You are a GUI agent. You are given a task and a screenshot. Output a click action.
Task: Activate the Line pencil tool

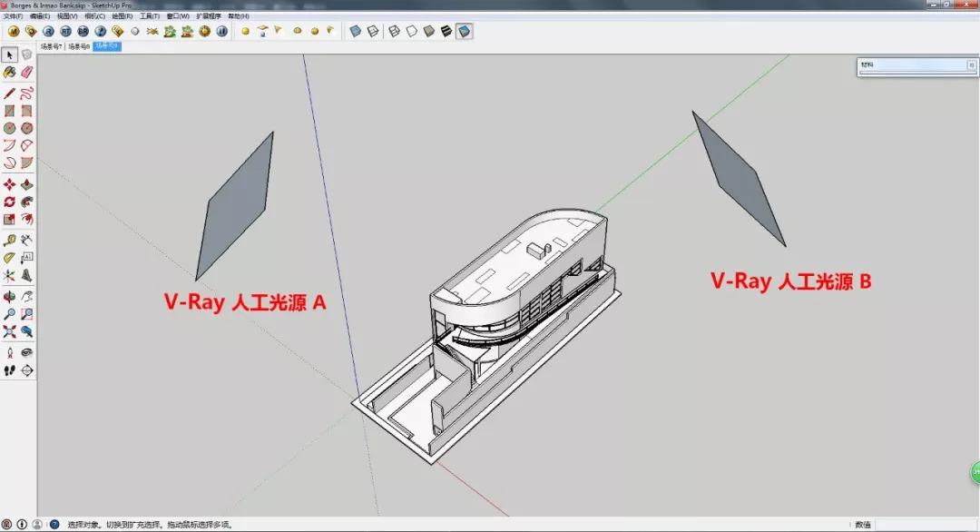click(9, 94)
